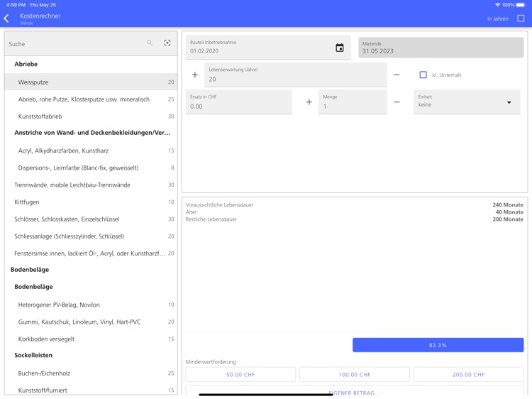Select 'Dispersions-, Leimfarbe' item
This screenshot has height=399, width=532.
91,168
